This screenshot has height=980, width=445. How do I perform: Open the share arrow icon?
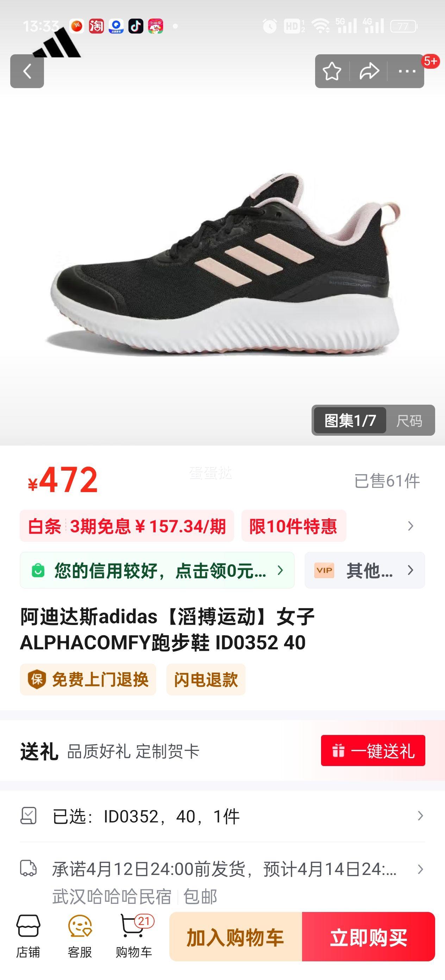point(369,71)
